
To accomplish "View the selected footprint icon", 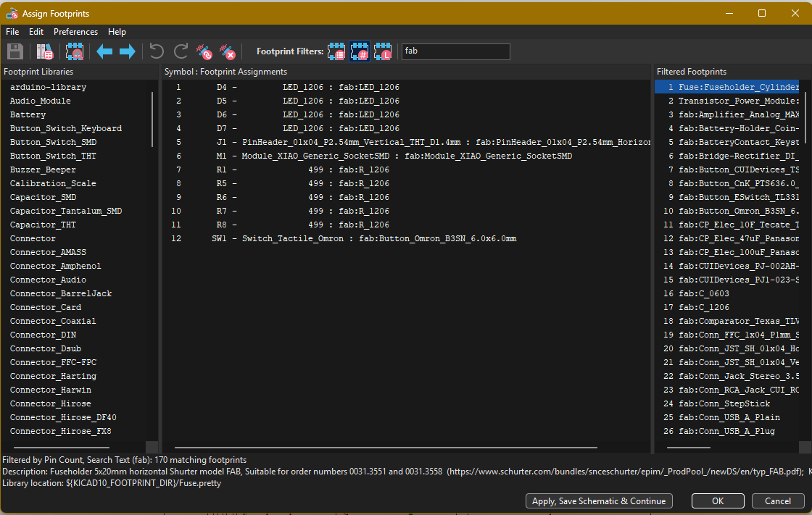I will 75,51.
